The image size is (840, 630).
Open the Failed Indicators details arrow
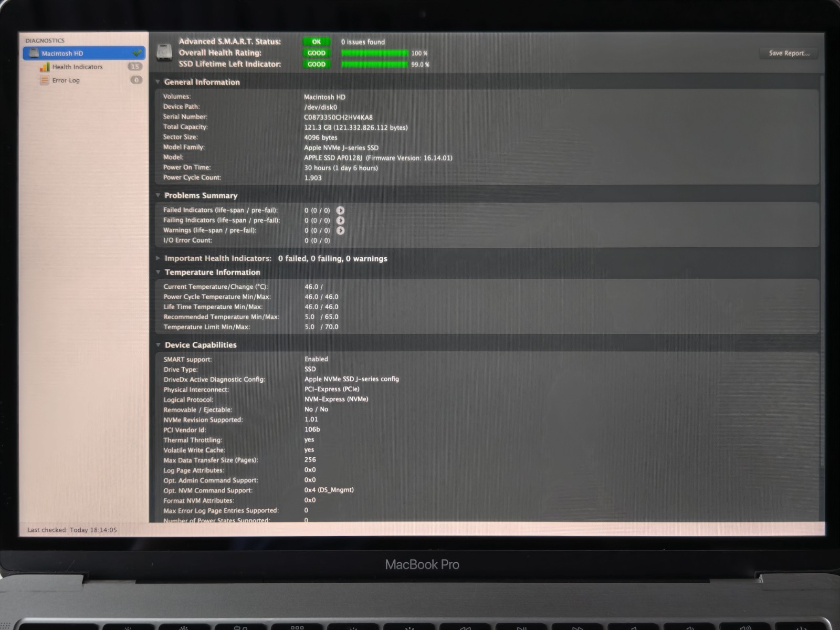point(340,210)
